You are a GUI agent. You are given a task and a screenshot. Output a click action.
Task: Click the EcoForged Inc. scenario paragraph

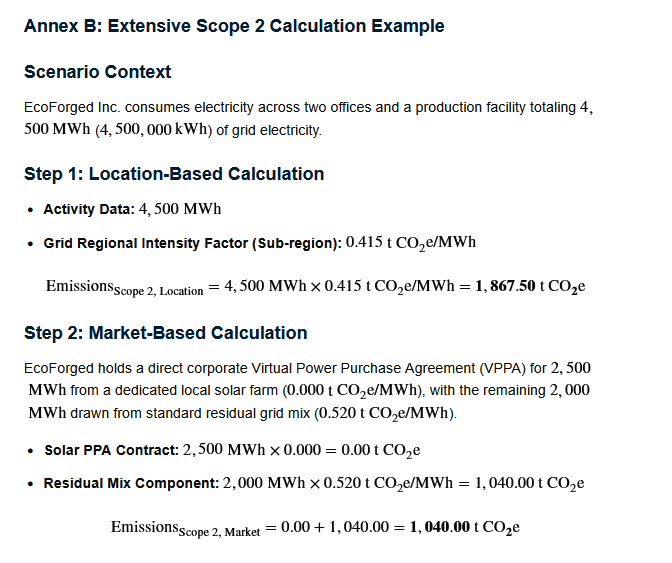pyautogui.click(x=309, y=118)
